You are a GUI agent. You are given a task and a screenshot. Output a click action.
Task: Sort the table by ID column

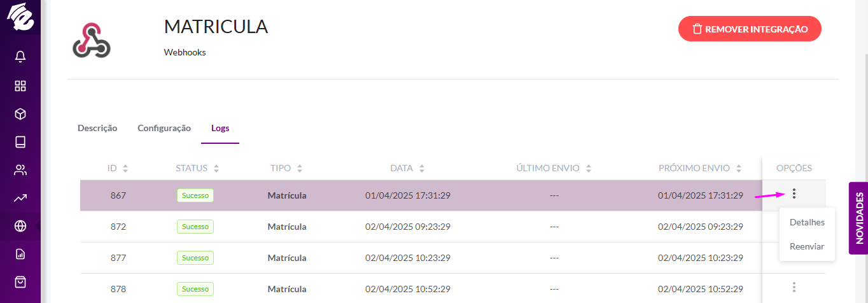(118, 169)
